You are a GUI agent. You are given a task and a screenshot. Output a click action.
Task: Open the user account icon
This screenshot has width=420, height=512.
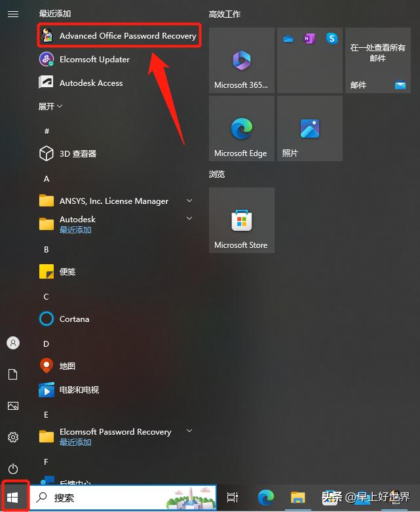click(x=13, y=343)
